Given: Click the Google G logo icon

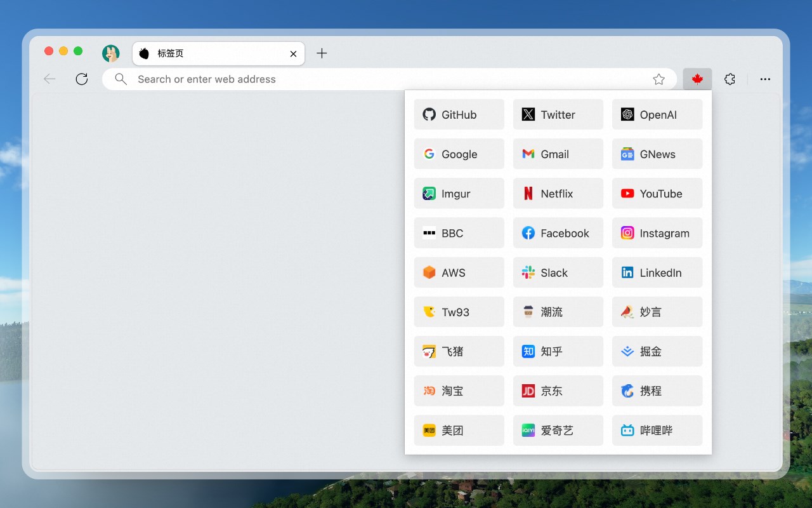Looking at the screenshot, I should coord(429,154).
